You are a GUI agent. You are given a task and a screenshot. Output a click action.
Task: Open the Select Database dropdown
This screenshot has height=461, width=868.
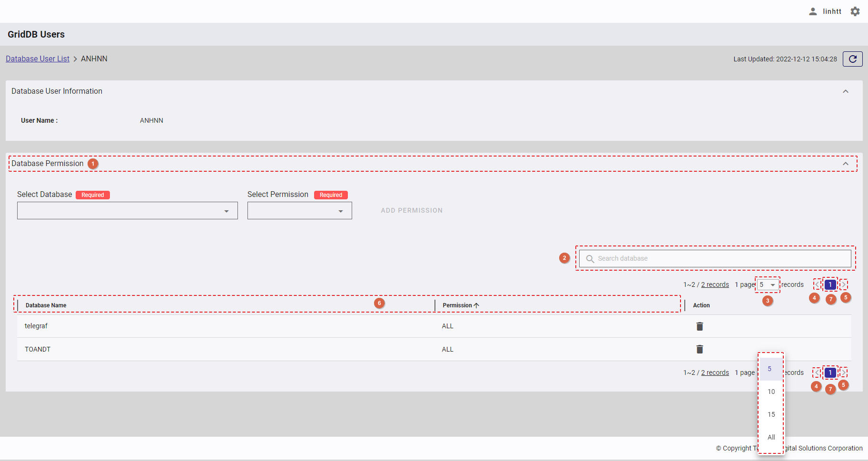coord(128,211)
